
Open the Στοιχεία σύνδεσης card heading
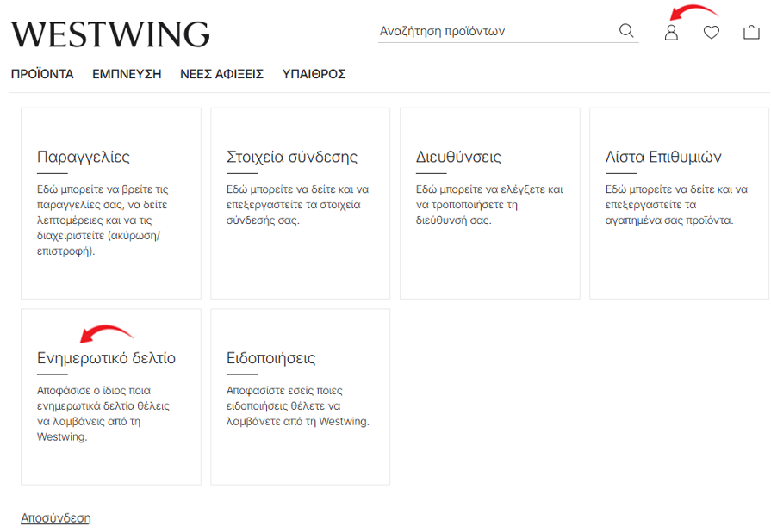tap(292, 157)
